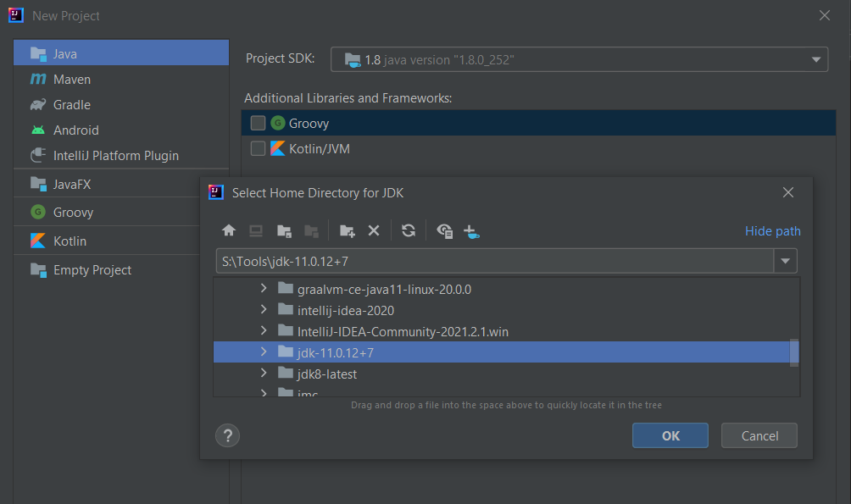
Task: Click Kotlin/JVM library row label
Action: point(319,149)
